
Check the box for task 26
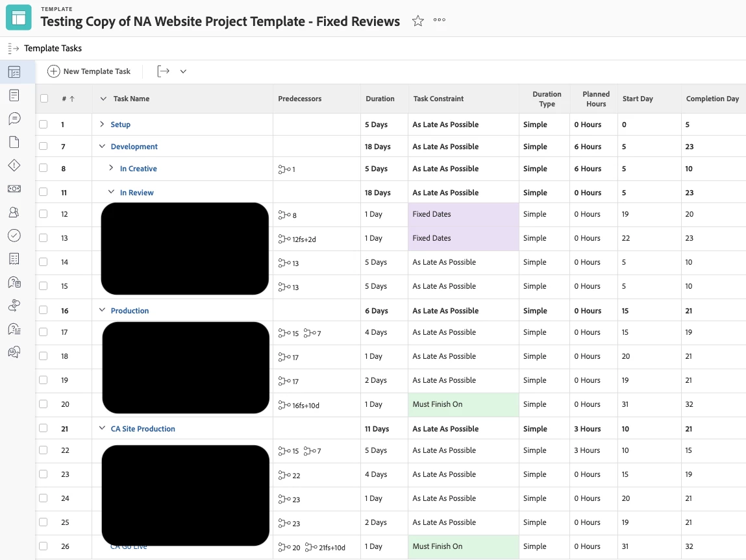44,546
